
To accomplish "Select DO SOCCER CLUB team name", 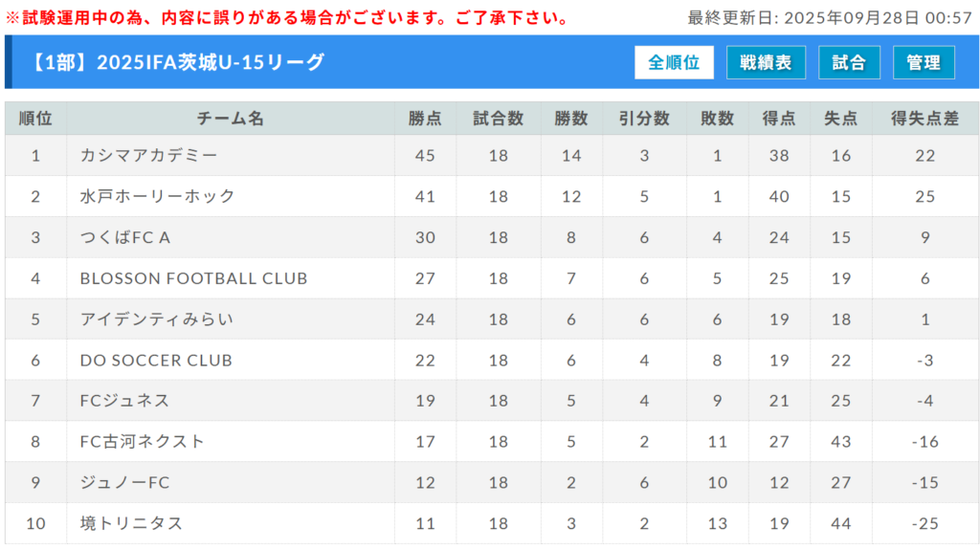I will click(156, 361).
